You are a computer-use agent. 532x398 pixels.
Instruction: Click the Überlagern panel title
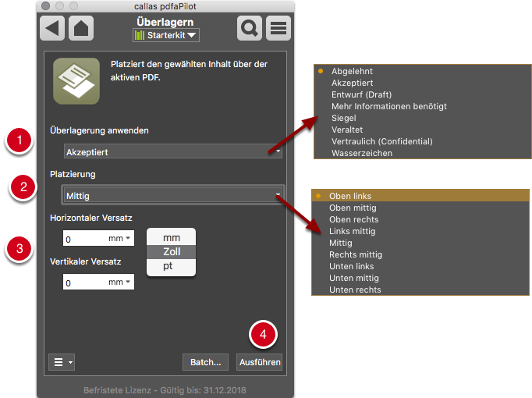(165, 22)
